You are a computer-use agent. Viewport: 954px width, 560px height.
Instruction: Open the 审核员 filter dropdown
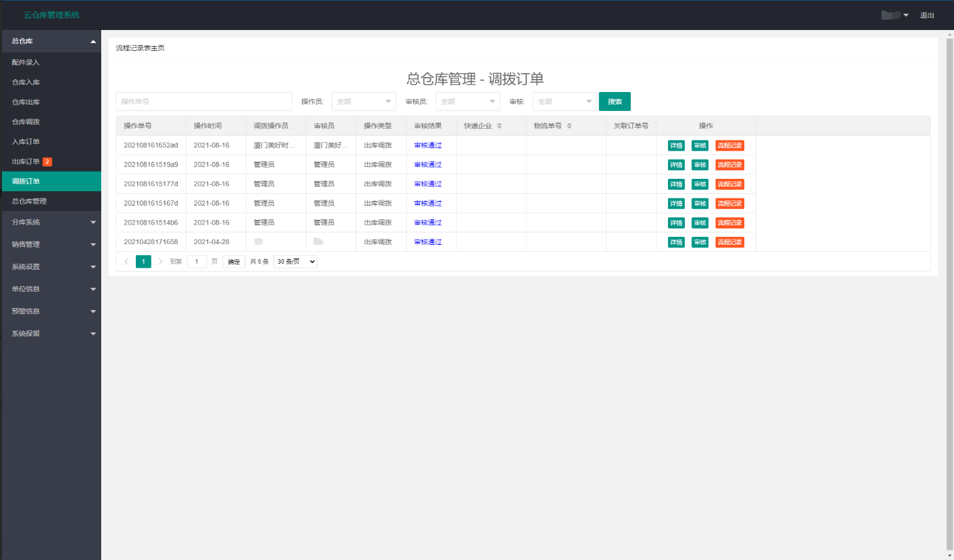tap(468, 101)
